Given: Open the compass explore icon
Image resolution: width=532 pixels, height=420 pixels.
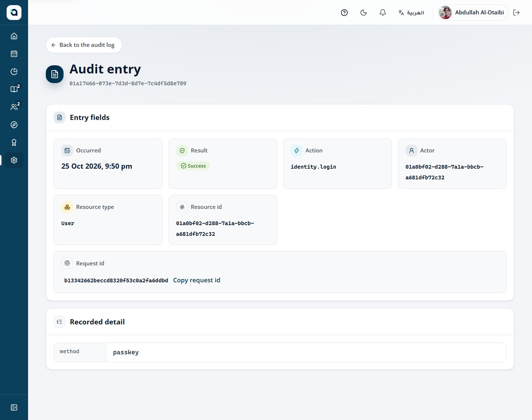Looking at the screenshot, I should click(x=14, y=125).
